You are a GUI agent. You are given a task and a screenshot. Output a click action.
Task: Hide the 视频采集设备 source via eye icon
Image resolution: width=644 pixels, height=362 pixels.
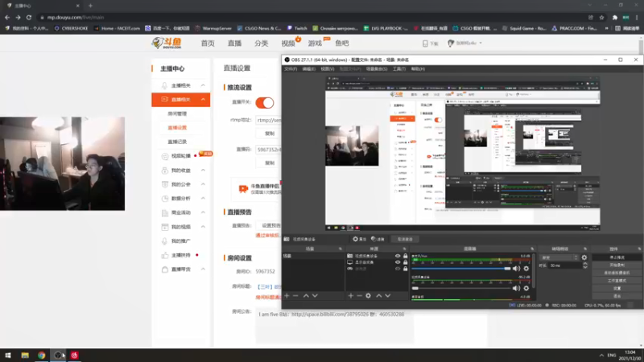pyautogui.click(x=398, y=256)
